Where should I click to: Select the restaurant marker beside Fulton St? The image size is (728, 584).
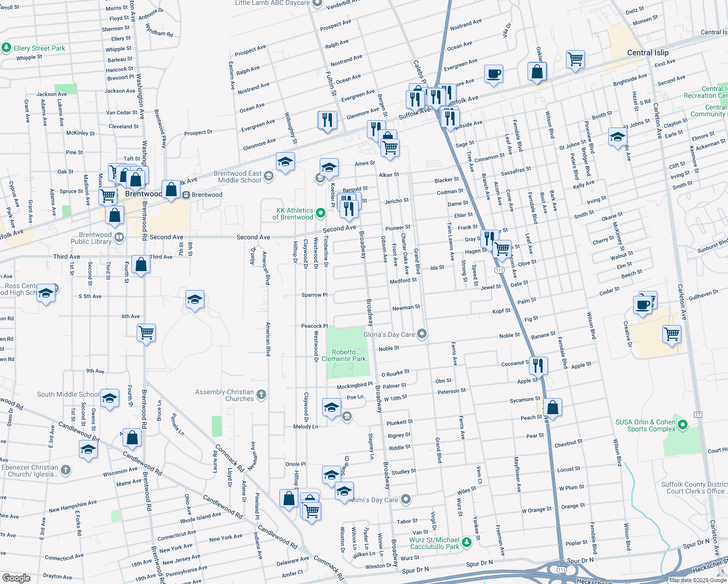click(328, 120)
